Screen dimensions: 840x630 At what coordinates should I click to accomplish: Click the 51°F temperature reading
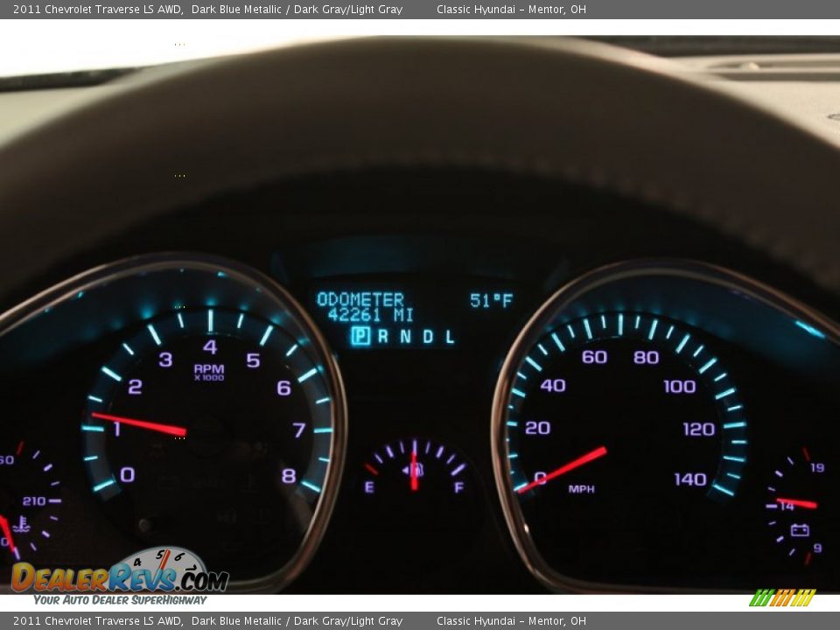tap(491, 300)
